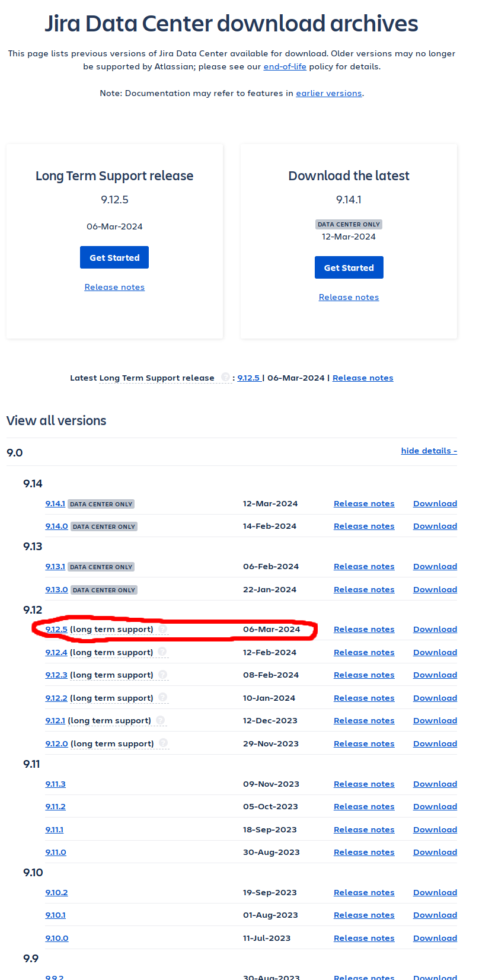Image resolution: width=492 pixels, height=980 pixels.
Task: Download version 9.12.4
Action: coord(435,652)
